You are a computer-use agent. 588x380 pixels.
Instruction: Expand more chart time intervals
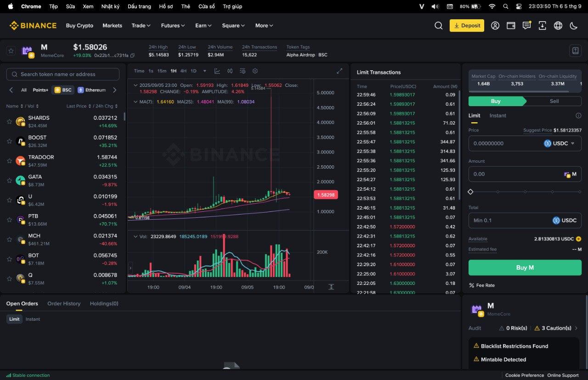point(204,71)
